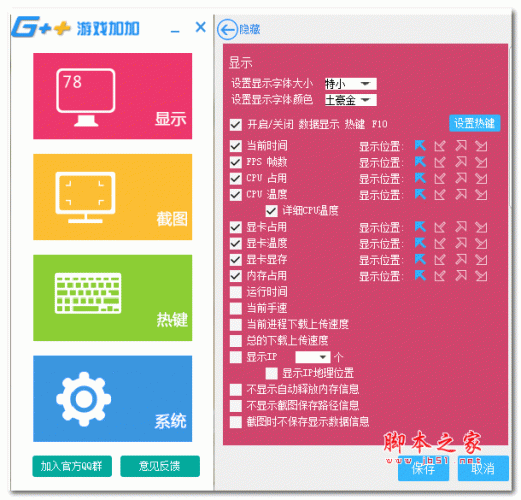
Task: Set FPS 帧数 position to bottom-right arrow
Action: point(481,162)
